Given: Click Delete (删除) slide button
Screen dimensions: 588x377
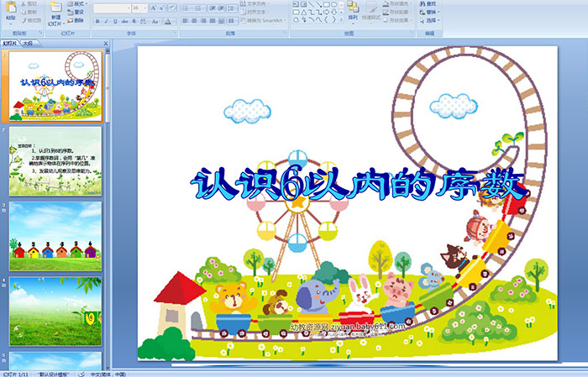Looking at the screenshot, I should tap(76, 20).
